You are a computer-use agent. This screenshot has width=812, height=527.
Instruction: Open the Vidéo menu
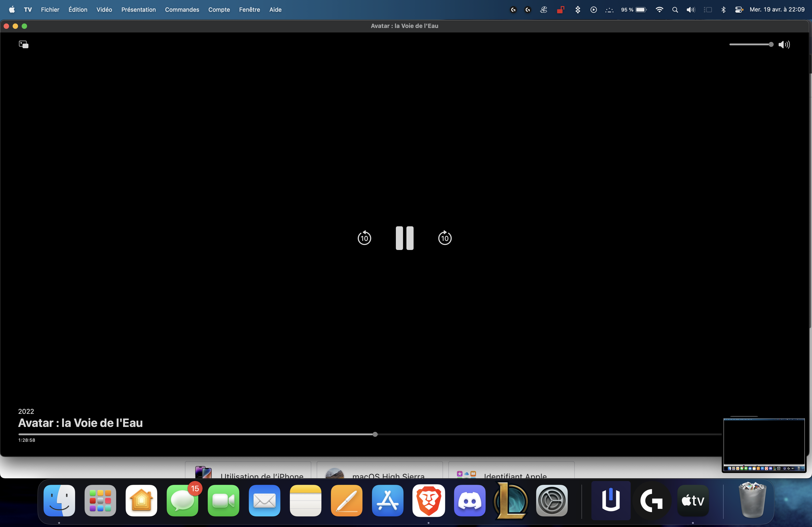click(x=104, y=9)
